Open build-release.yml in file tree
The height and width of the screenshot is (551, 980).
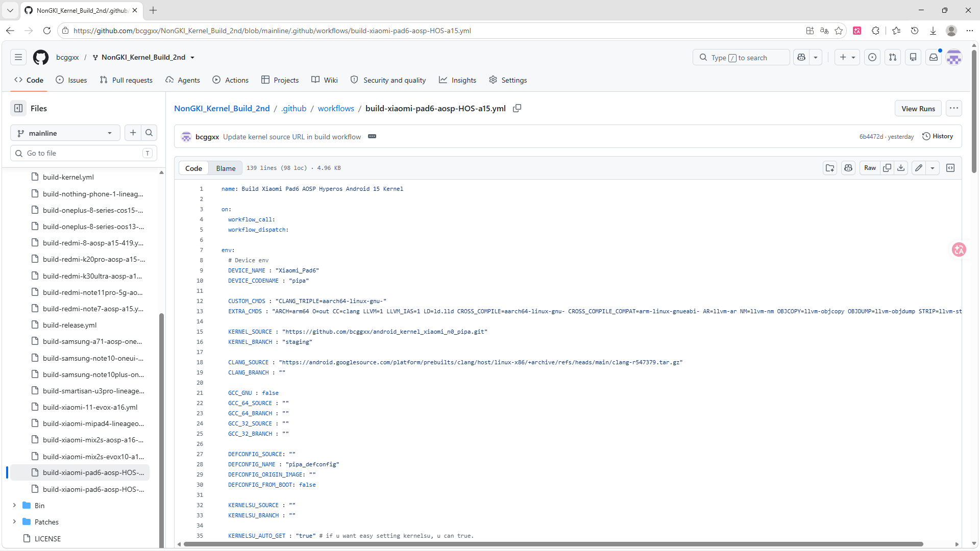pos(69,325)
